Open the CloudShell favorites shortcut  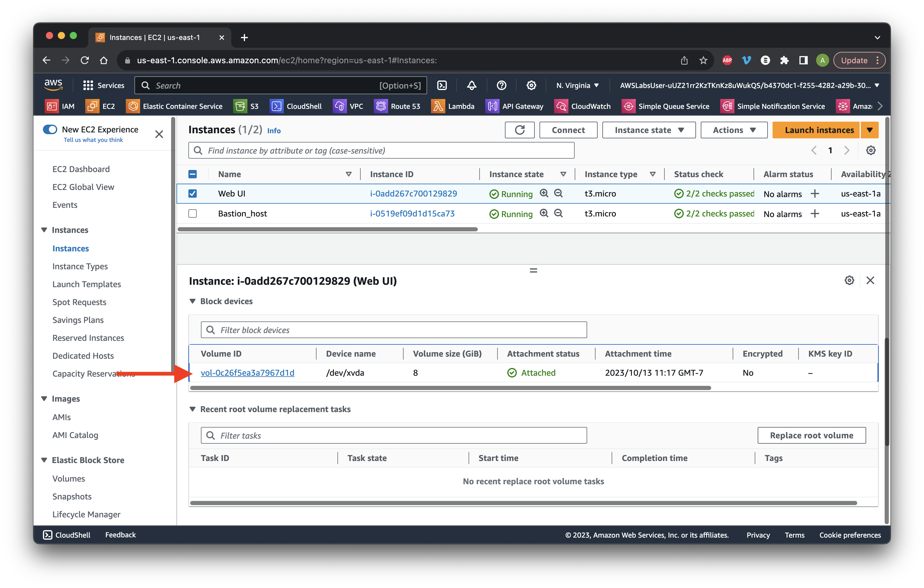click(x=296, y=106)
